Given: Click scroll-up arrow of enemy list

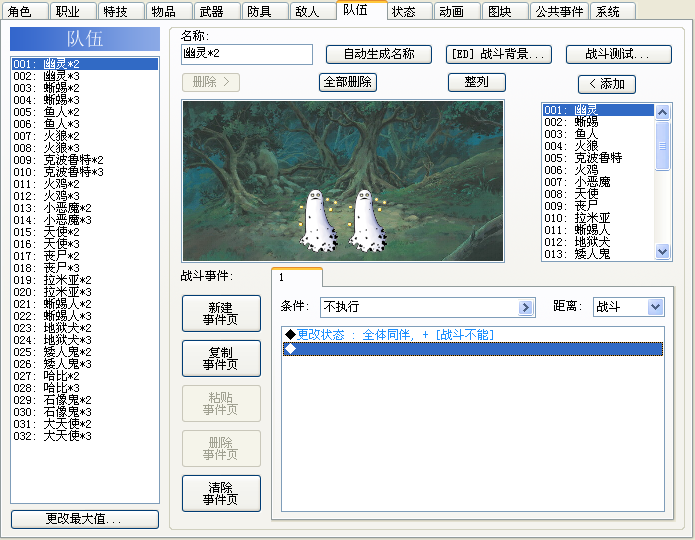Looking at the screenshot, I should pos(662,112).
